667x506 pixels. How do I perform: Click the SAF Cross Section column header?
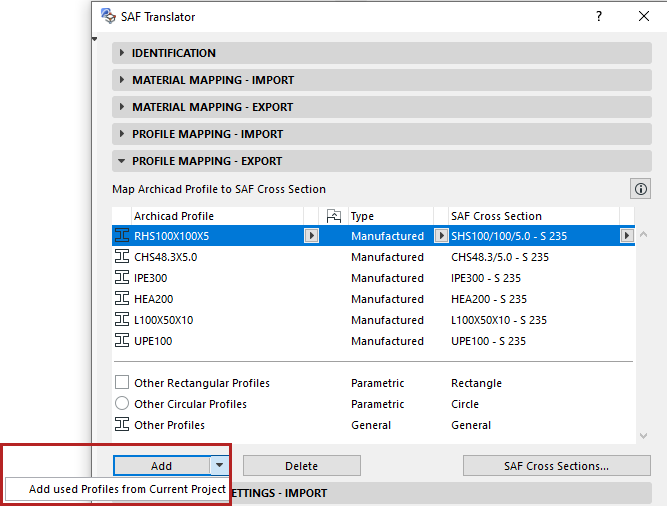click(x=534, y=216)
